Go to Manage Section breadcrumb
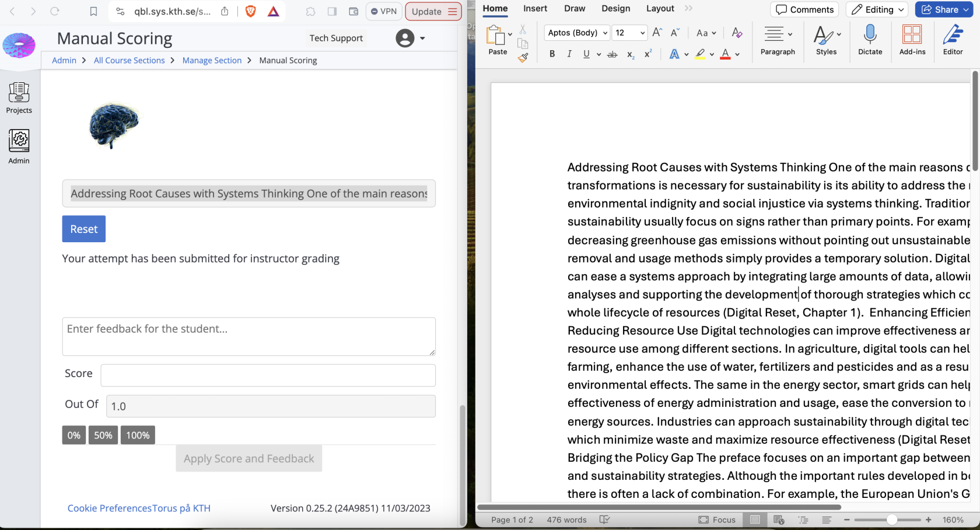The width and height of the screenshot is (980, 530). point(212,60)
